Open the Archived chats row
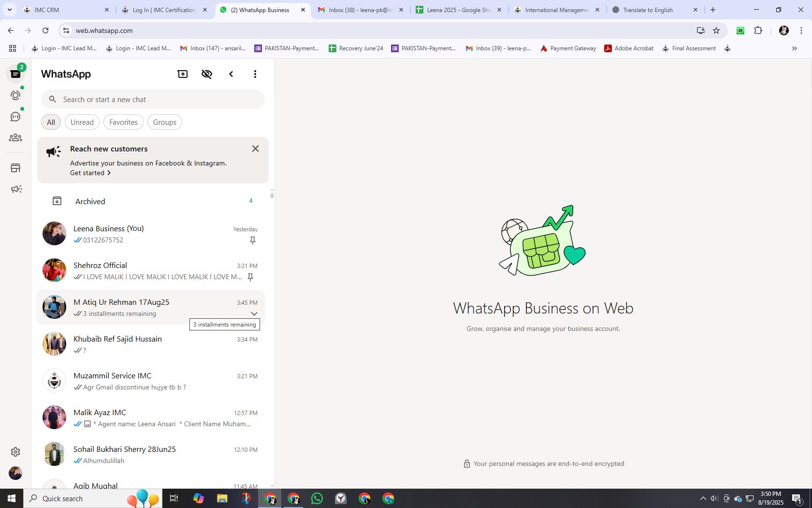Viewport: 812px width, 508px height. pyautogui.click(x=153, y=201)
